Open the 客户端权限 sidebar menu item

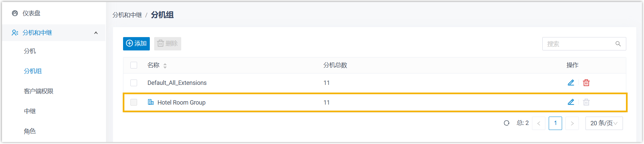38,91
